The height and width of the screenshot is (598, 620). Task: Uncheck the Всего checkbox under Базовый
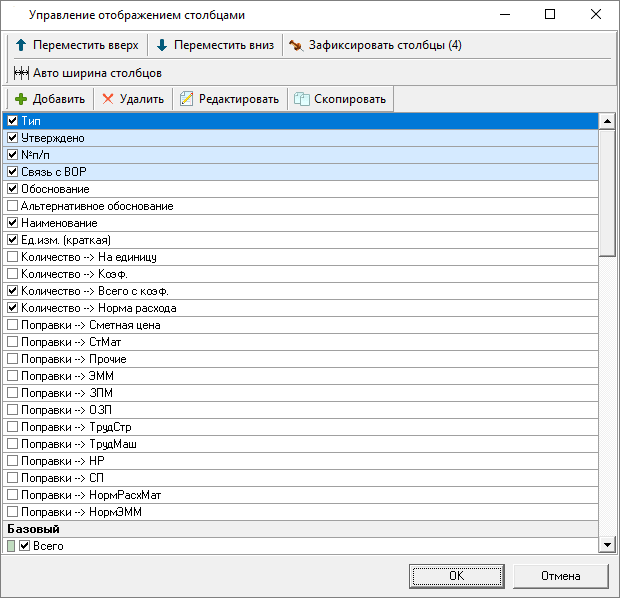tap(25, 546)
